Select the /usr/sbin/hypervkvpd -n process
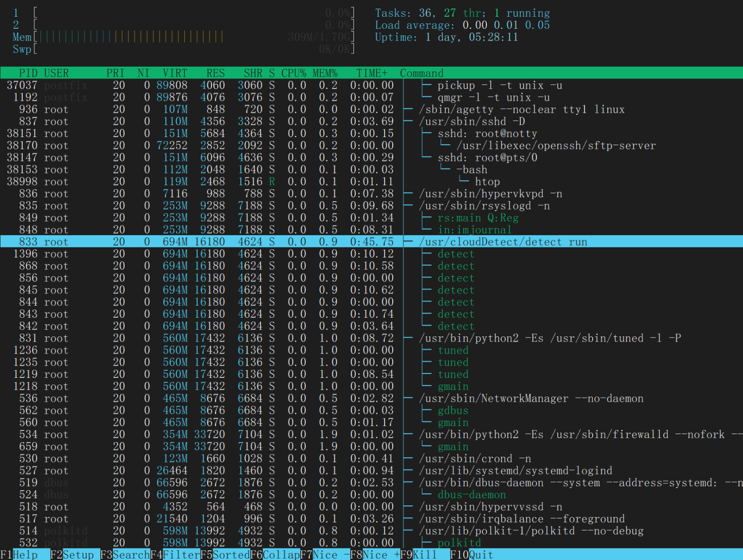This screenshot has height=560, width=743. [371, 194]
